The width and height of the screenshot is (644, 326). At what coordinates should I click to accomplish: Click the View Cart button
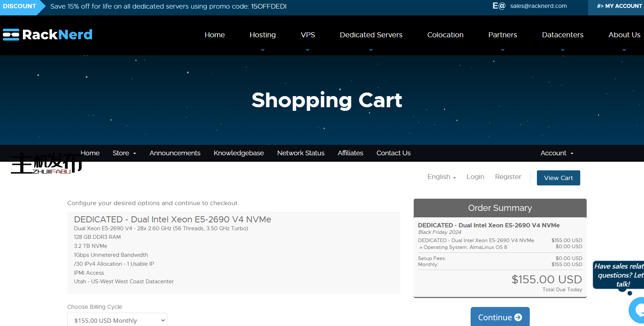(x=558, y=178)
